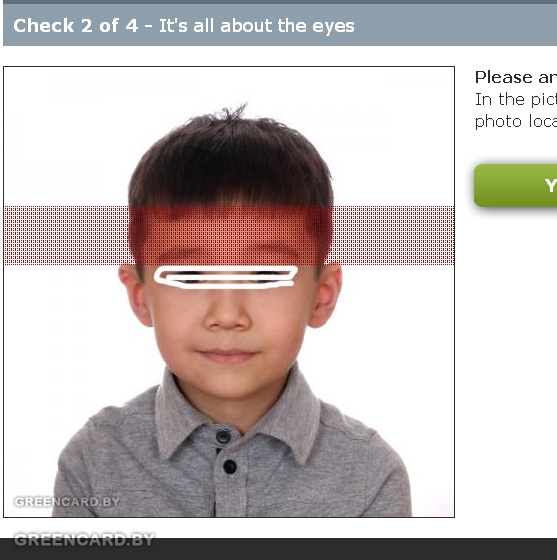Click the boy's mouth in the photo
Image resolution: width=557 pixels, height=560 pixels.
pyautogui.click(x=227, y=356)
